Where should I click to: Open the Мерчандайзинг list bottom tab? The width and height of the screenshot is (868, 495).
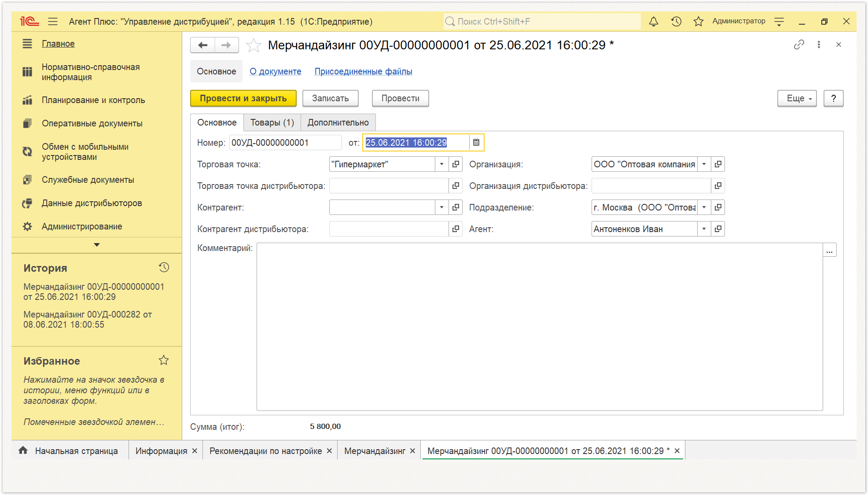click(375, 451)
